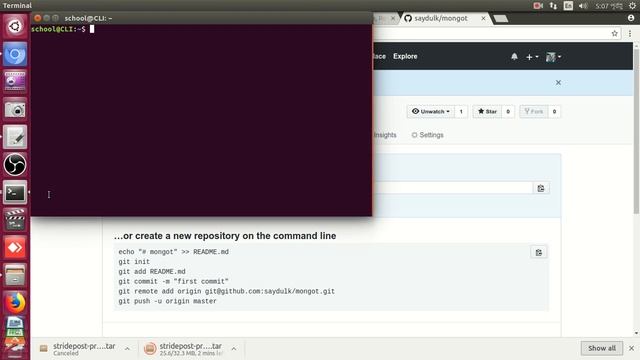Select the 'echo "# mongot" >> README.md' line
Image resolution: width=640 pixels, height=360 pixels.
pyautogui.click(x=173, y=252)
